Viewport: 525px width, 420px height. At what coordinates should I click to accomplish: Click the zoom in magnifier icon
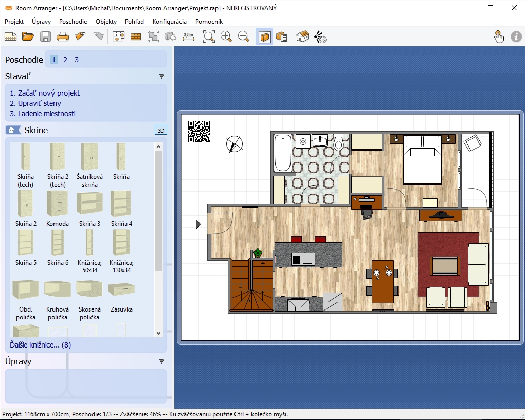point(226,36)
